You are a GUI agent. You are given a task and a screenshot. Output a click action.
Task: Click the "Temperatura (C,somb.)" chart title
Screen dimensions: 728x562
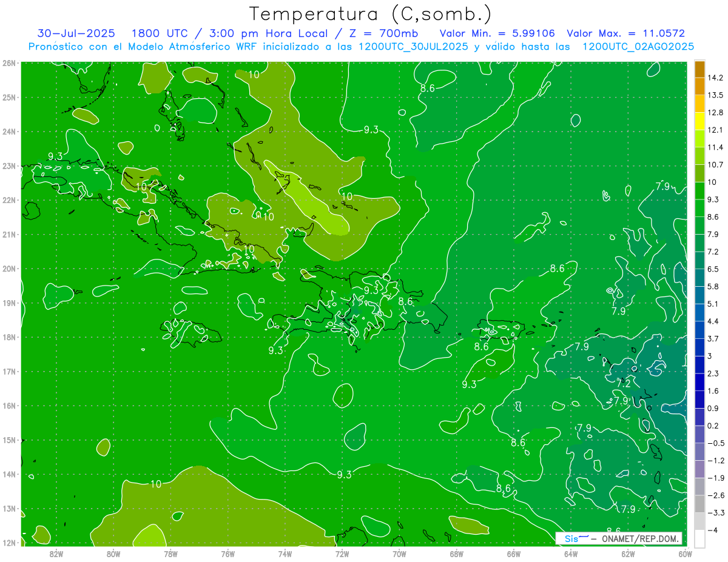coord(371,14)
